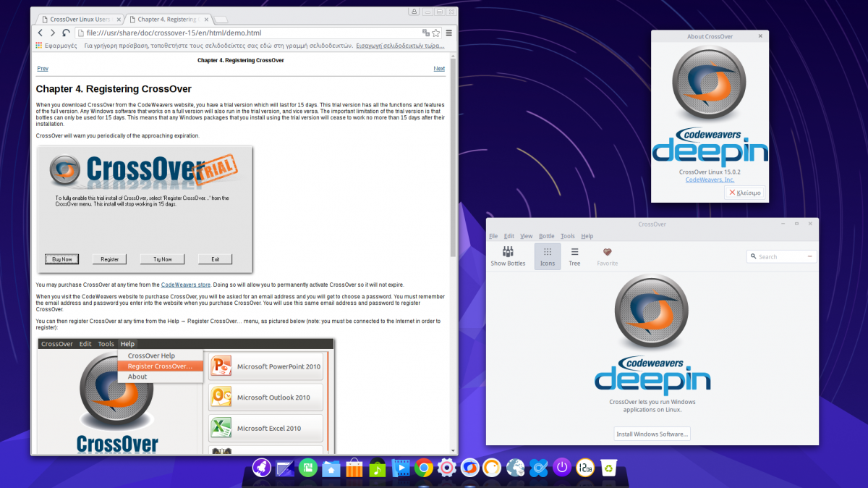The width and height of the screenshot is (868, 488).
Task: Open the Help menu in CrossOver
Action: click(587, 236)
